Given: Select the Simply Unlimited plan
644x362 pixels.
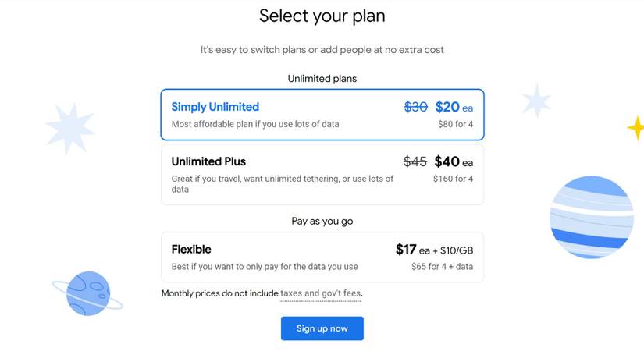Looking at the screenshot, I should [x=215, y=107].
